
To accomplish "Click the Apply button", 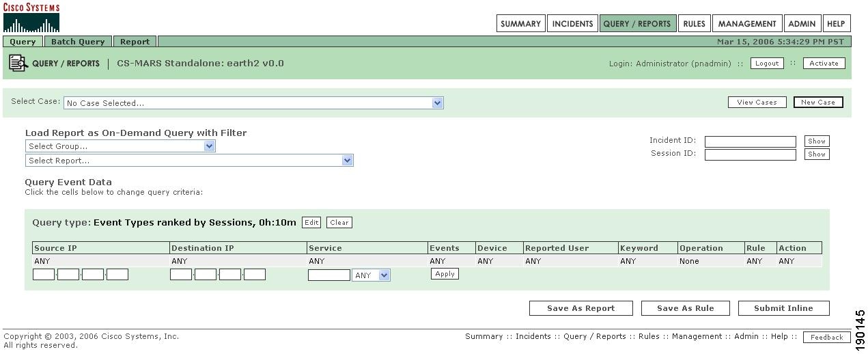I will (445, 274).
